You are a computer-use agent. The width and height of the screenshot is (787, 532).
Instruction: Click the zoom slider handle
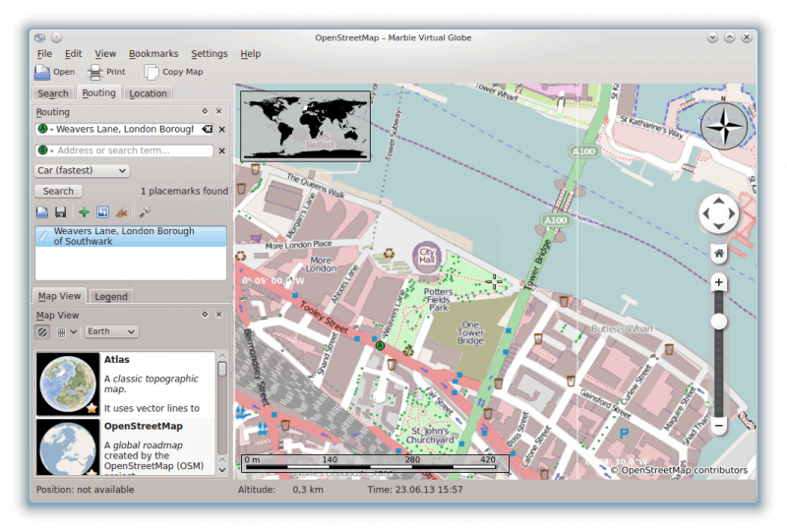click(x=719, y=322)
